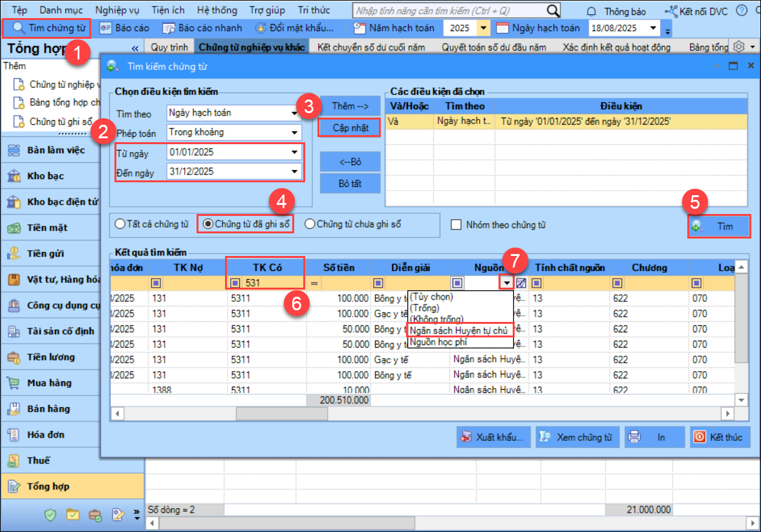Click the Tìm search button
Image resolution: width=761 pixels, height=532 pixels.
[x=719, y=227]
